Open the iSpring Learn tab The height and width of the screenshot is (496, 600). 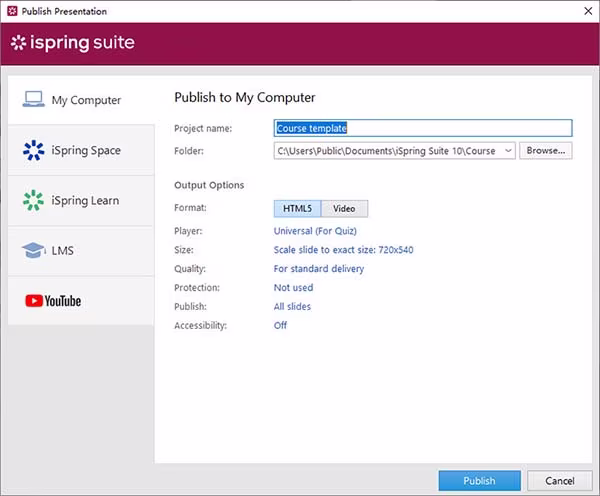81,201
